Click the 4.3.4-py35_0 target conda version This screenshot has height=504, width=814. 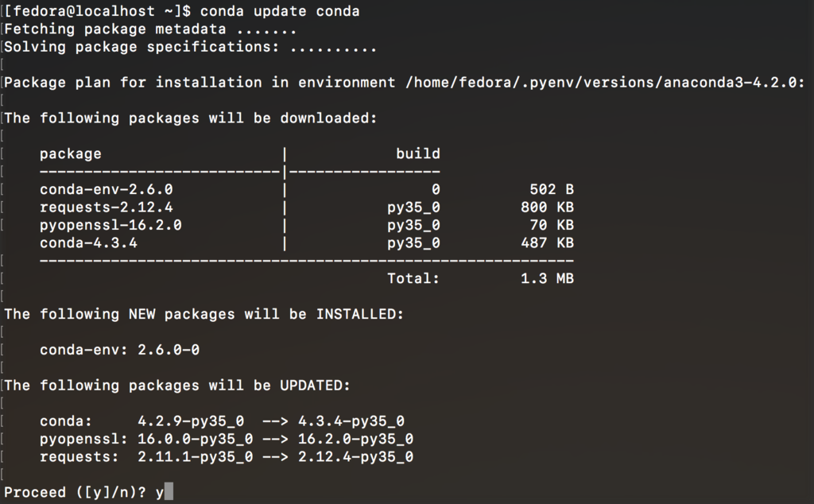(x=351, y=421)
